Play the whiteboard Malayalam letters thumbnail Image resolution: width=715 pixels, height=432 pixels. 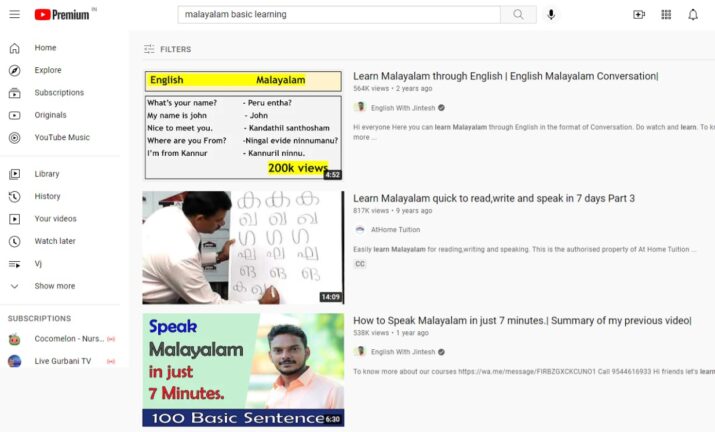tap(243, 247)
